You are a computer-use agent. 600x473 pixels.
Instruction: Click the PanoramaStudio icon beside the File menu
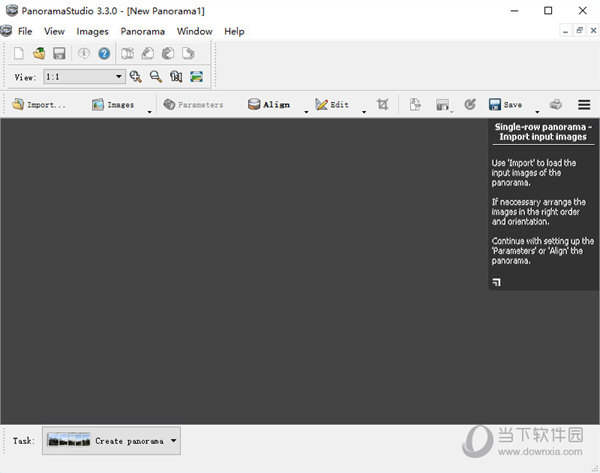(x=6, y=31)
